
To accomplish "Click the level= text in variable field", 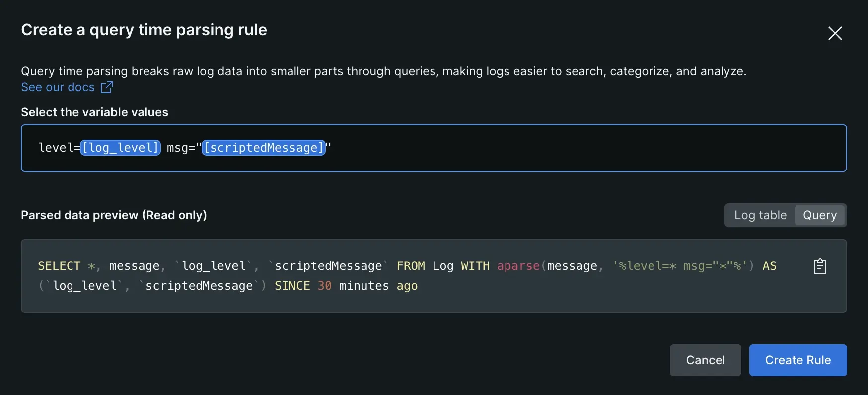I will (59, 148).
